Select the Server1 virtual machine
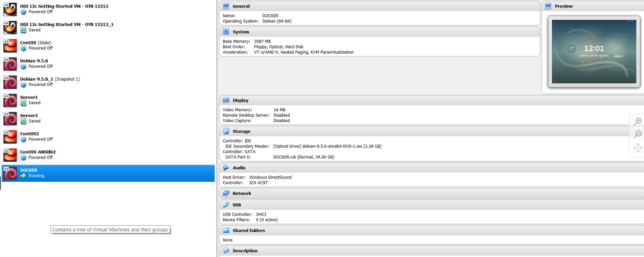Image resolution: width=644 pixels, height=257 pixels. (108, 100)
